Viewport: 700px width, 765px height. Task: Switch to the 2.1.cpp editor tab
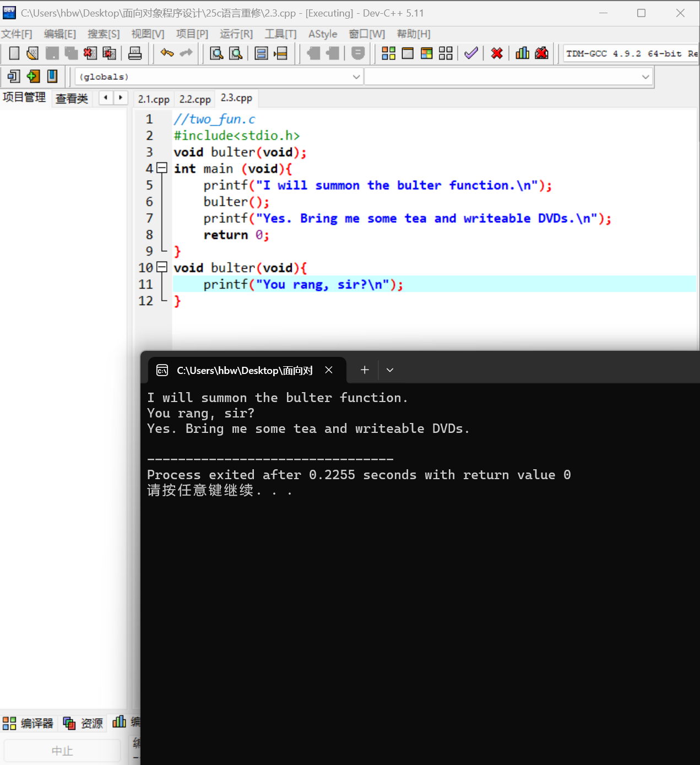154,99
